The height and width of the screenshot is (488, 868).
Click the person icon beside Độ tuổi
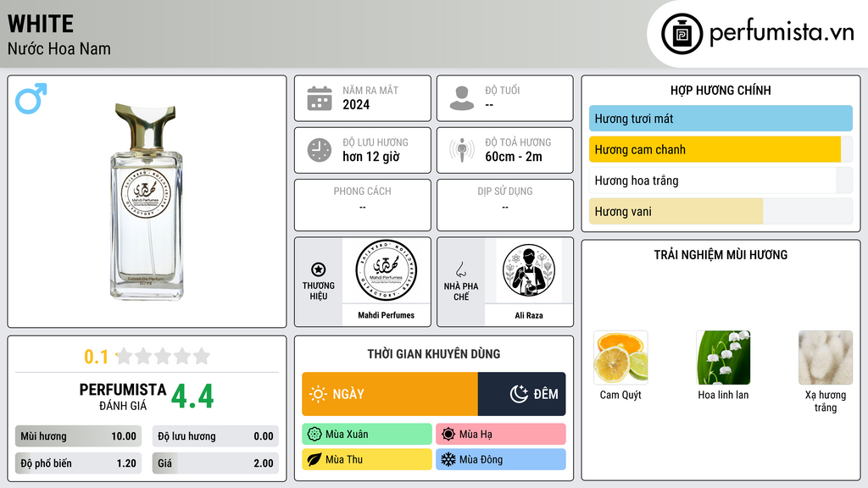[x=462, y=98]
